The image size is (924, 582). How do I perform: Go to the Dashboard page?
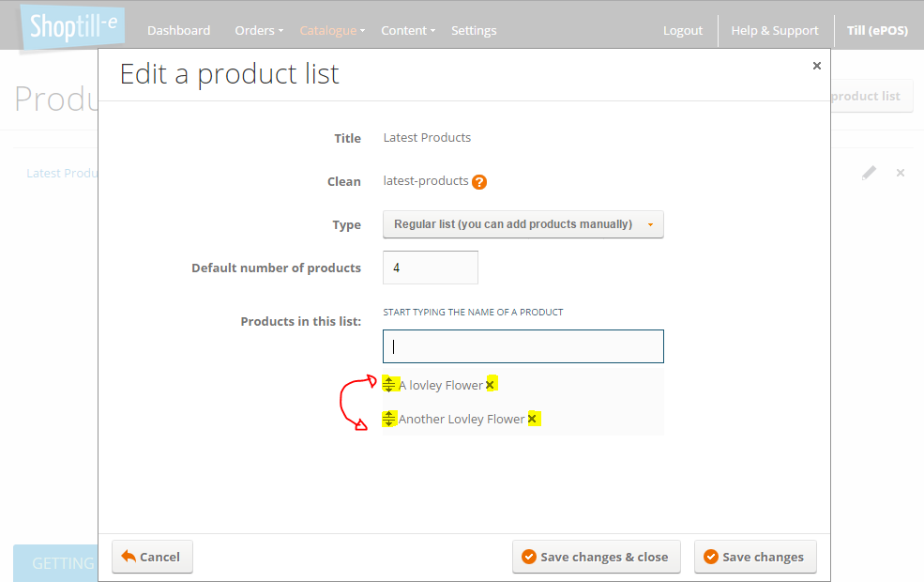tap(178, 31)
